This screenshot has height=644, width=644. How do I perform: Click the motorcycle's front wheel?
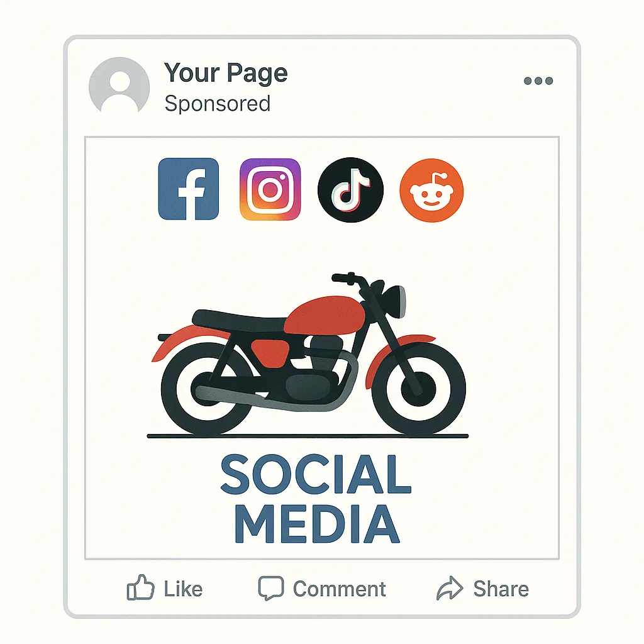pos(418,389)
